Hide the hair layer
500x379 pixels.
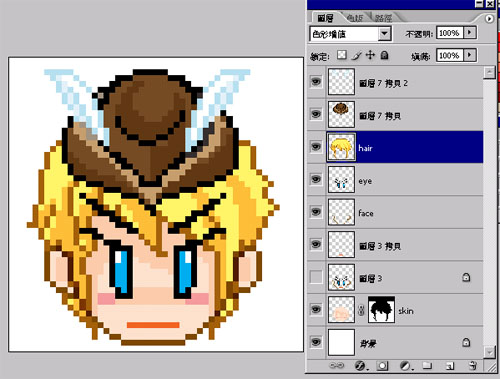pos(316,147)
